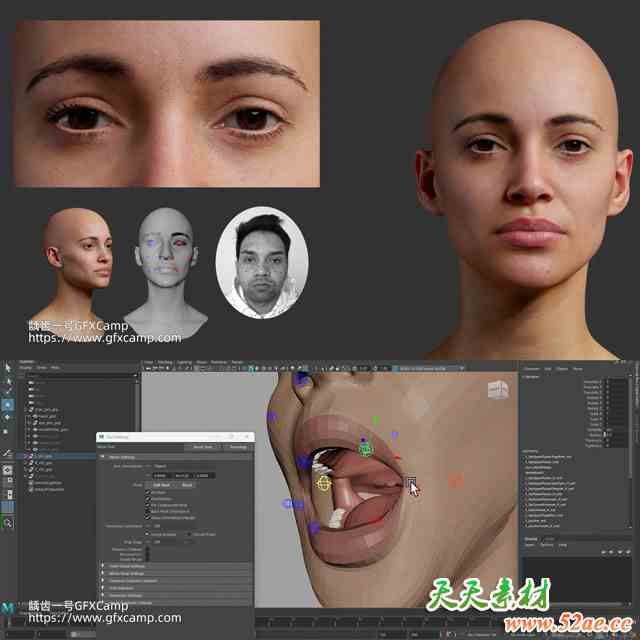This screenshot has width=640, height=640.
Task: Open the Channels menu in Channel Box
Action: (531, 369)
